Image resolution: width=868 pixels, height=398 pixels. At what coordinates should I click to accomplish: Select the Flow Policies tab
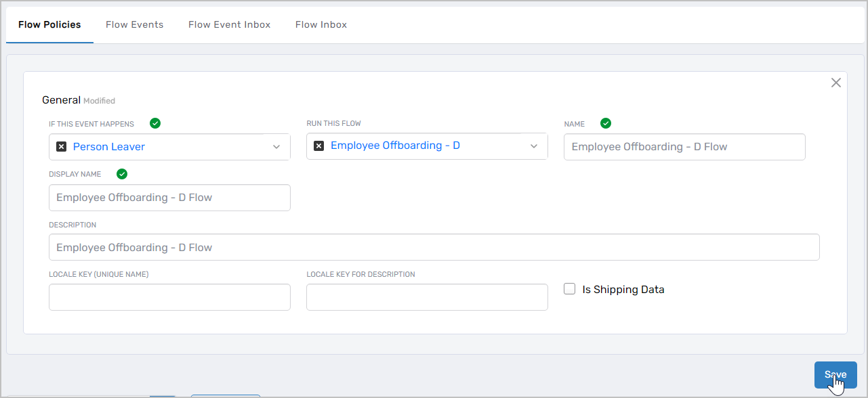49,24
